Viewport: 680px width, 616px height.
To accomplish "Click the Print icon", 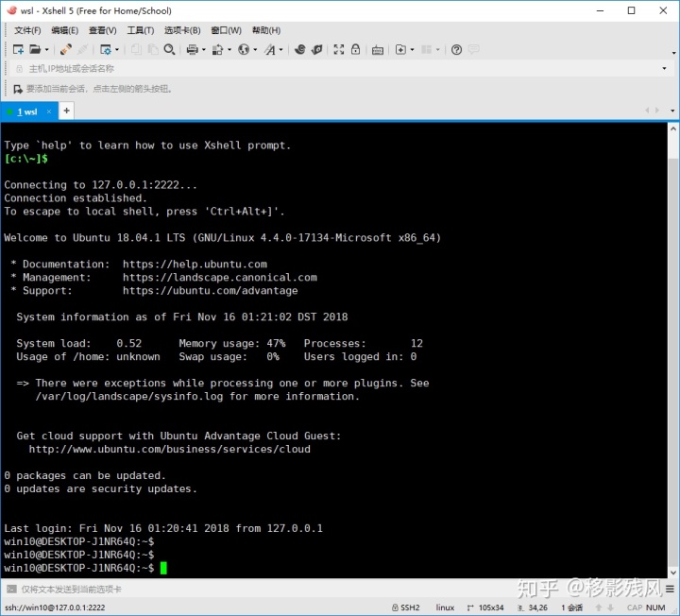I will [192, 49].
